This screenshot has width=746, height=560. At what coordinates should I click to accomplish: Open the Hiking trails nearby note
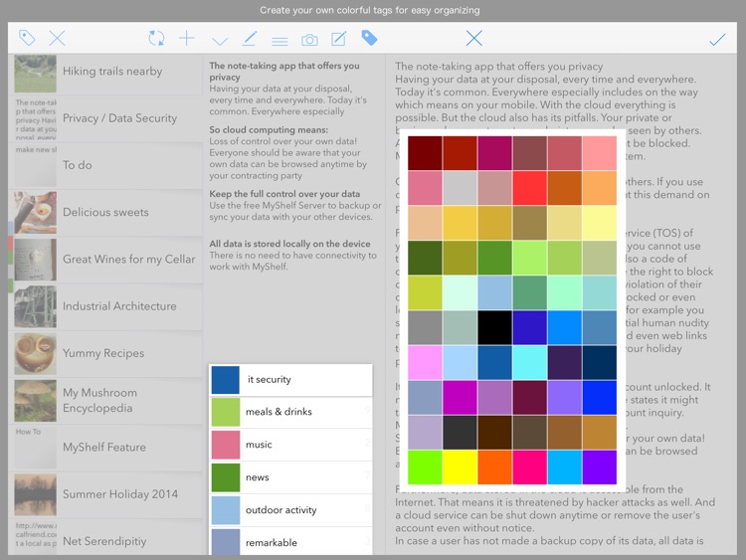tap(105, 73)
